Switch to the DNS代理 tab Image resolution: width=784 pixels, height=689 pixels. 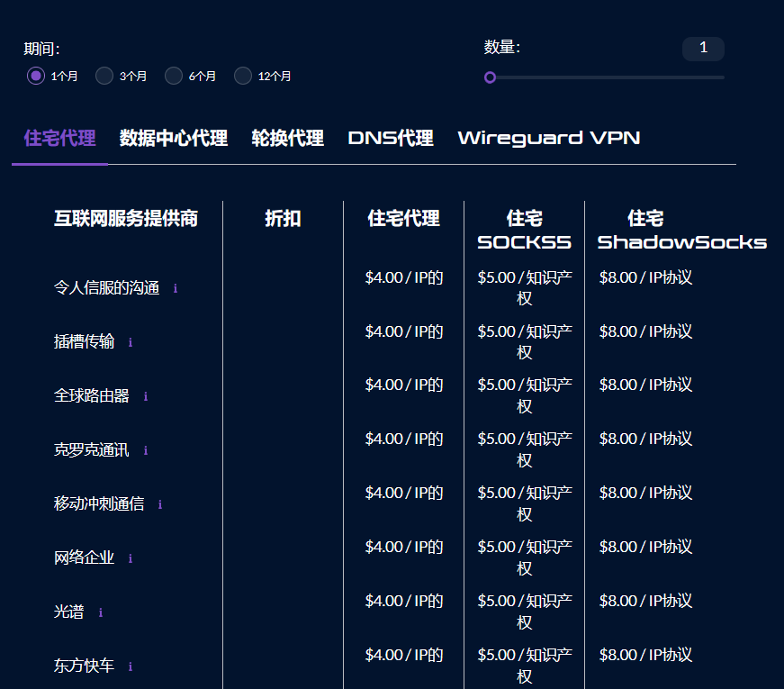[x=391, y=139]
